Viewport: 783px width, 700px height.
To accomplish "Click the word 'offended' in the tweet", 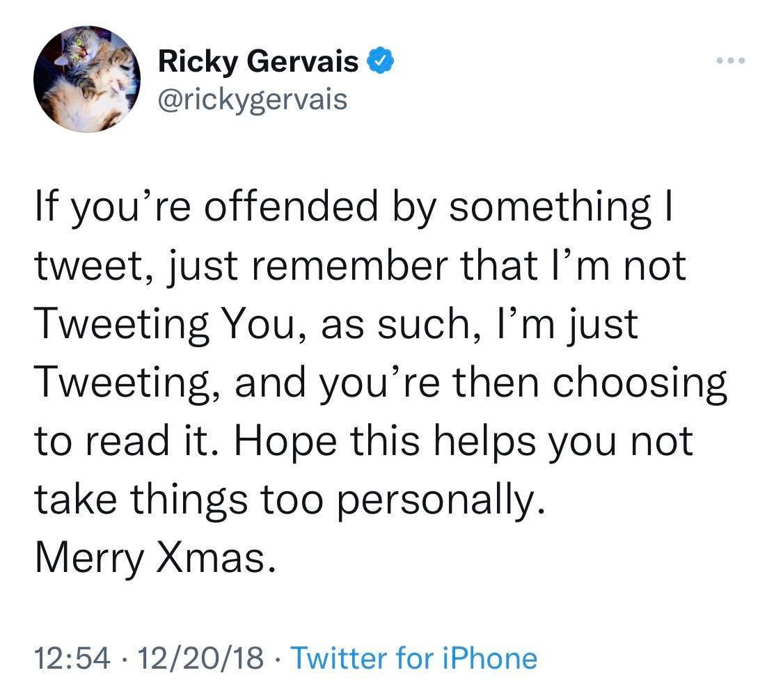I will 292,207.
